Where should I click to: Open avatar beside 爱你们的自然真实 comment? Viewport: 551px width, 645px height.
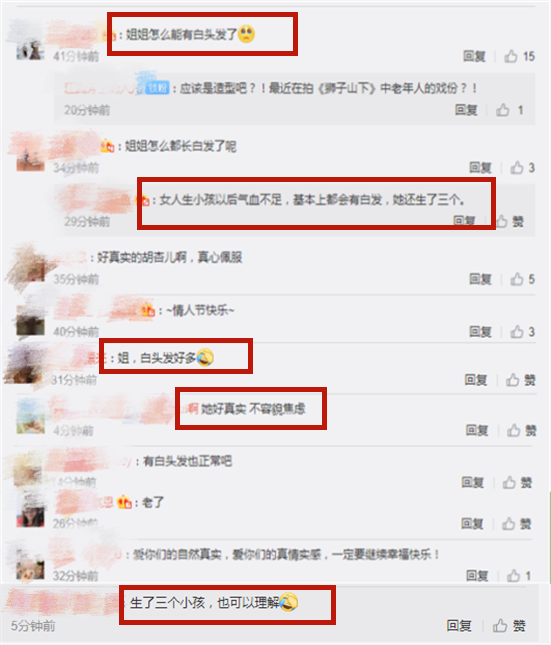pyautogui.click(x=30, y=566)
